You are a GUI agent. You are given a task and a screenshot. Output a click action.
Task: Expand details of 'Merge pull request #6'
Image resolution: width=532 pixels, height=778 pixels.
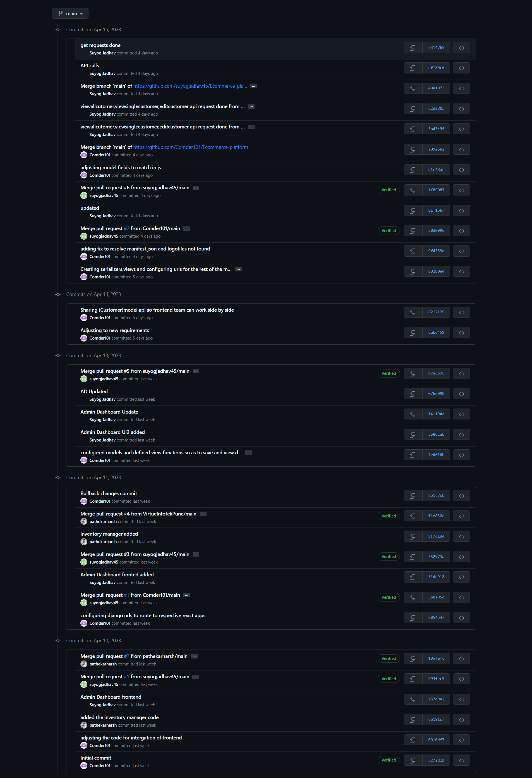(196, 188)
